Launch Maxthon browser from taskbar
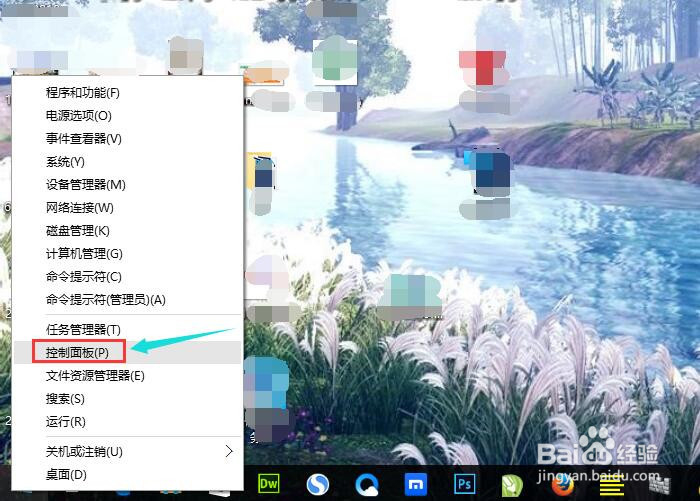700x501 pixels. click(416, 484)
